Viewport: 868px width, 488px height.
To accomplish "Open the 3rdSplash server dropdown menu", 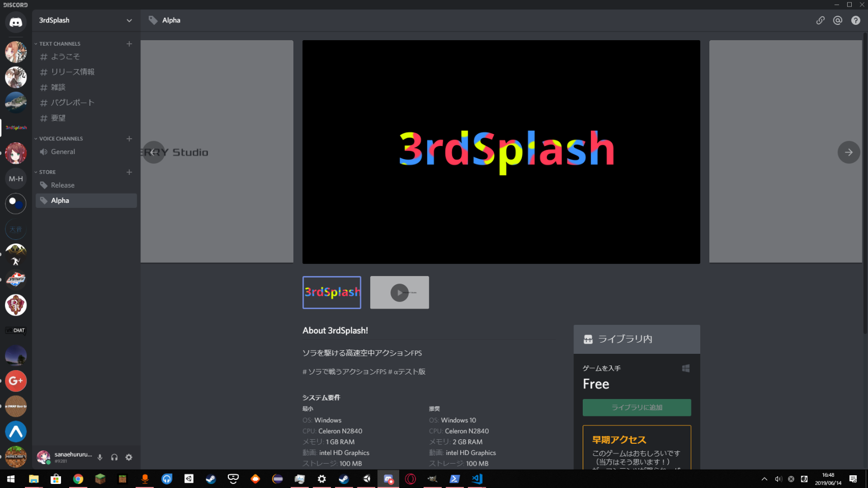I will [x=129, y=20].
